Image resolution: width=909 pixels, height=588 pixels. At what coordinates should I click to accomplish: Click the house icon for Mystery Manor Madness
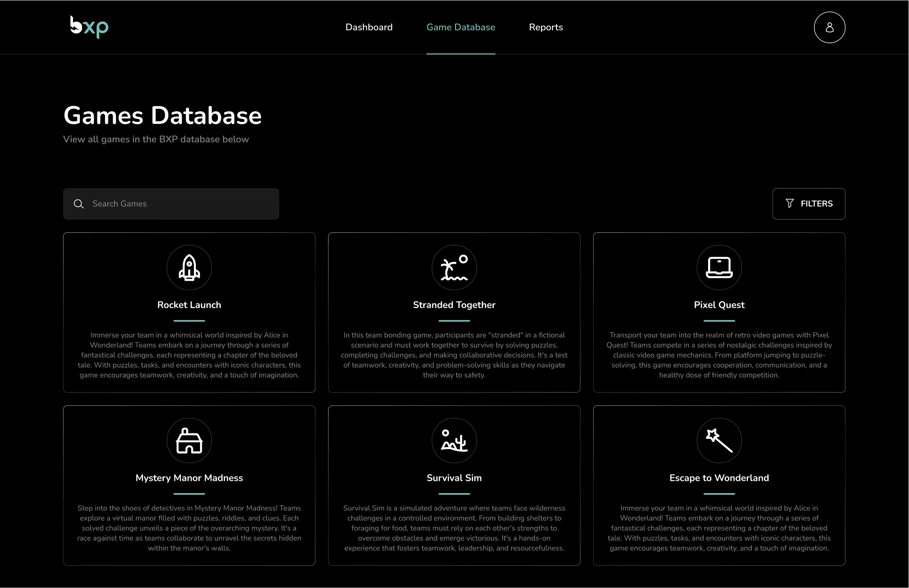[x=189, y=440]
